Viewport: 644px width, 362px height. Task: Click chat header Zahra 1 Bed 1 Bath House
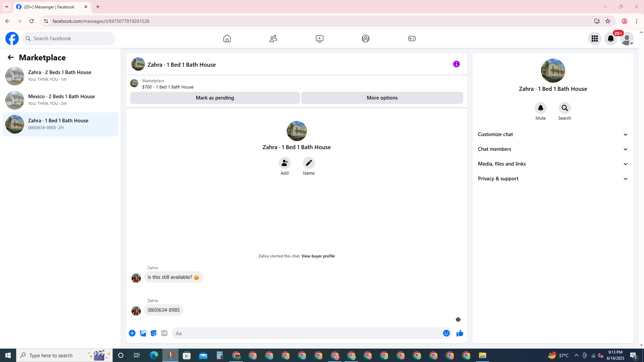pyautogui.click(x=181, y=65)
